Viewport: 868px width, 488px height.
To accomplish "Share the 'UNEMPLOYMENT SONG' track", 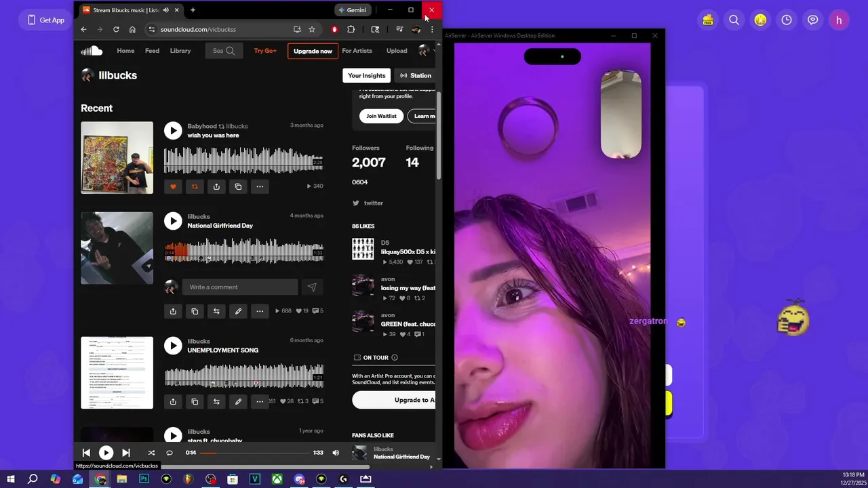I will [x=173, y=401].
